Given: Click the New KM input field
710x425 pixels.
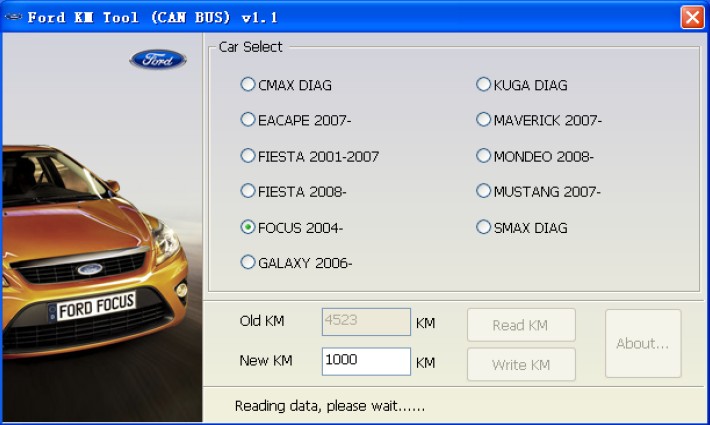Looking at the screenshot, I should tap(366, 361).
